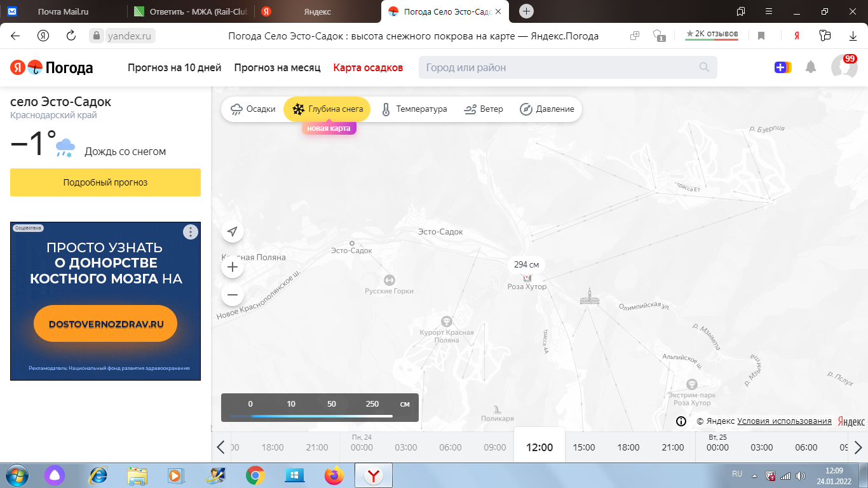868x488 pixels.
Task: Click the Подробный прогноз button
Action: click(x=105, y=182)
